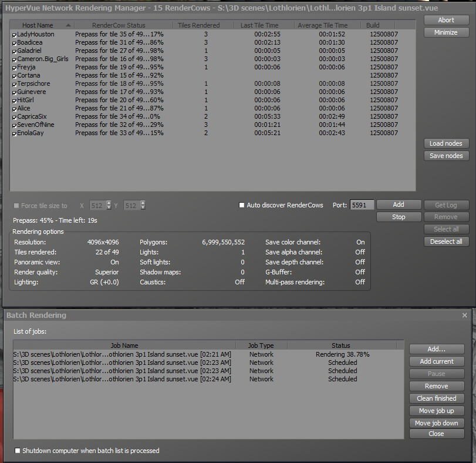Uncheck the LadyHouston render node checkbox
Screen dimensions: 476x463
[15, 35]
